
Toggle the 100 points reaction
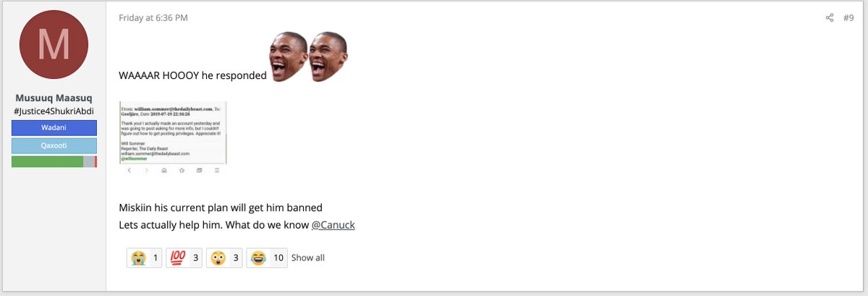tap(184, 257)
